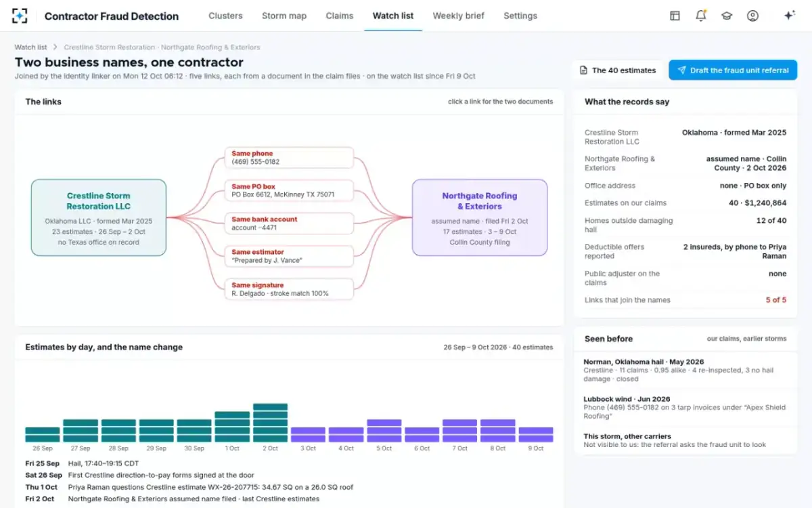This screenshot has height=508, width=812.
Task: Go back to Watch list breadcrumb
Action: click(x=31, y=47)
